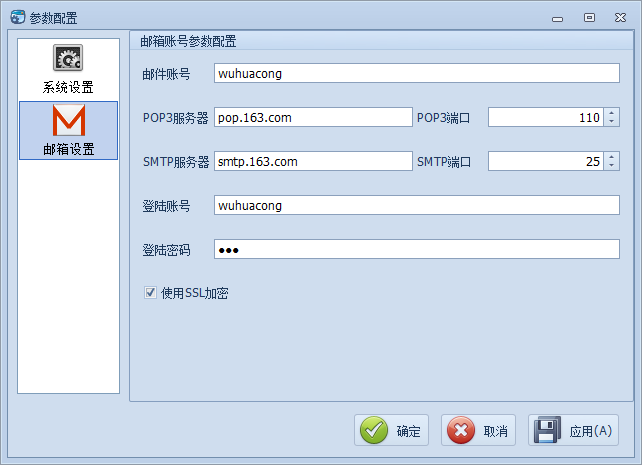Click the POP3服务器 label
This screenshot has height=465, width=642.
(175, 118)
